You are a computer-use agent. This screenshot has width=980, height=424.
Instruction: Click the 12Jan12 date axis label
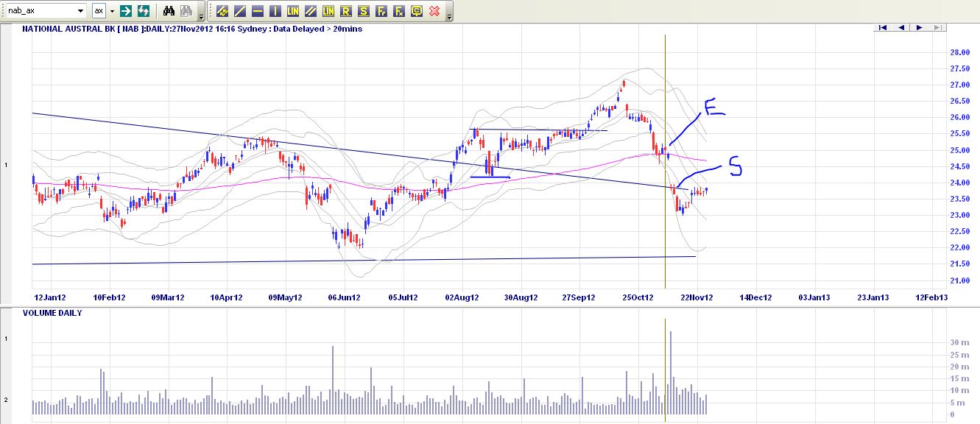(x=49, y=297)
